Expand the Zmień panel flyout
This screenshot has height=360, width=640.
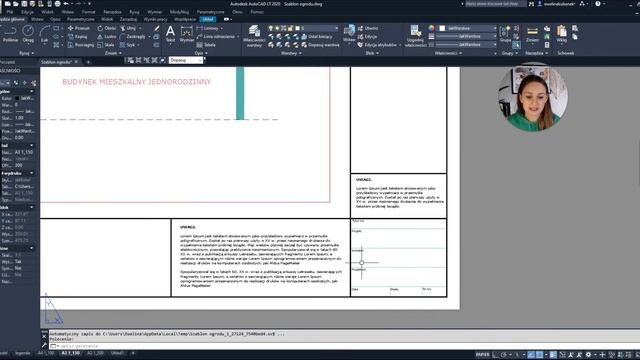pos(113,53)
